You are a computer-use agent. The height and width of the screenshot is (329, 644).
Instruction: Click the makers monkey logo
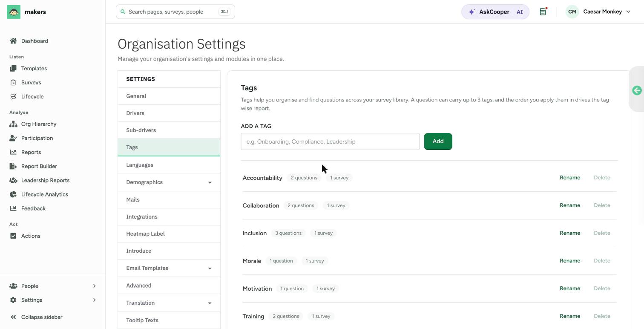pyautogui.click(x=14, y=12)
